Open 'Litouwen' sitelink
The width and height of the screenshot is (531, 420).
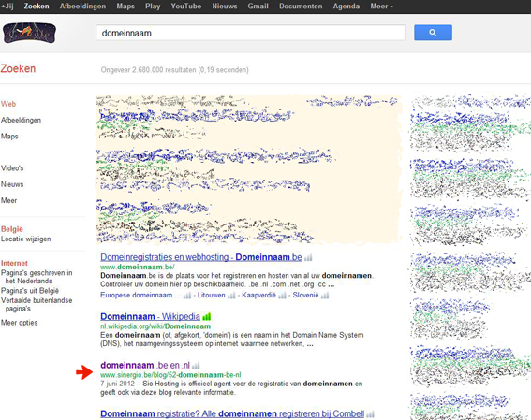(212, 296)
